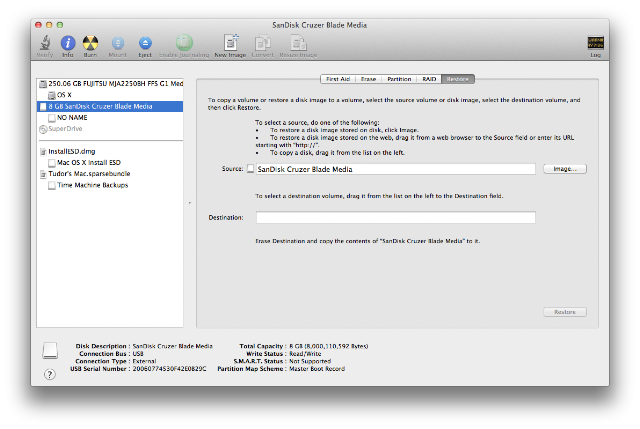This screenshot has height=429, width=640.
Task: Select the Mac OS X Install ESD volume
Action: pyautogui.click(x=110, y=162)
